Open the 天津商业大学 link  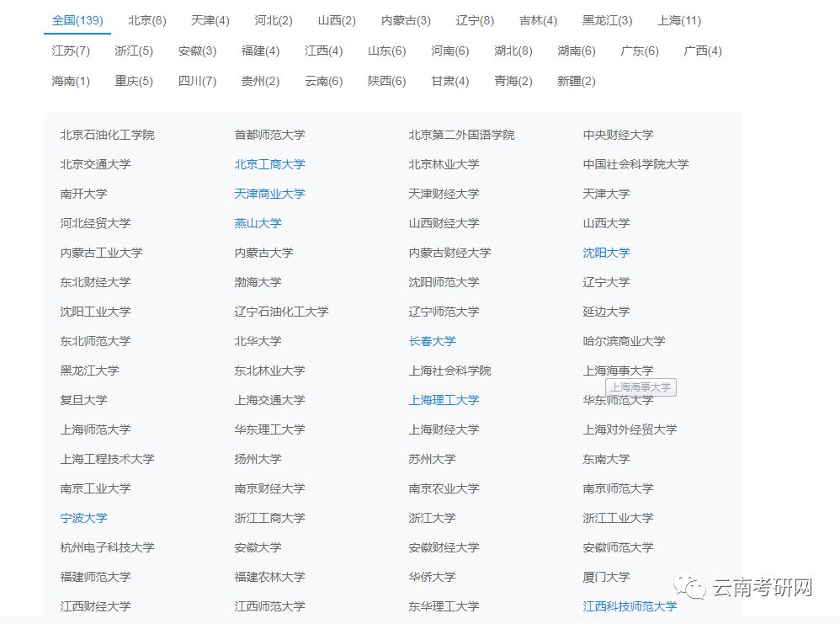pyautogui.click(x=269, y=194)
